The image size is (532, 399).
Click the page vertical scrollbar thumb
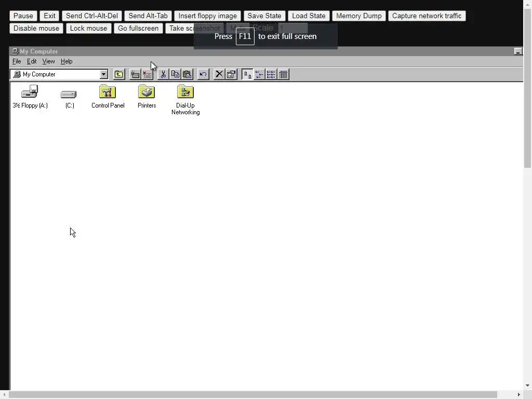(528, 88)
